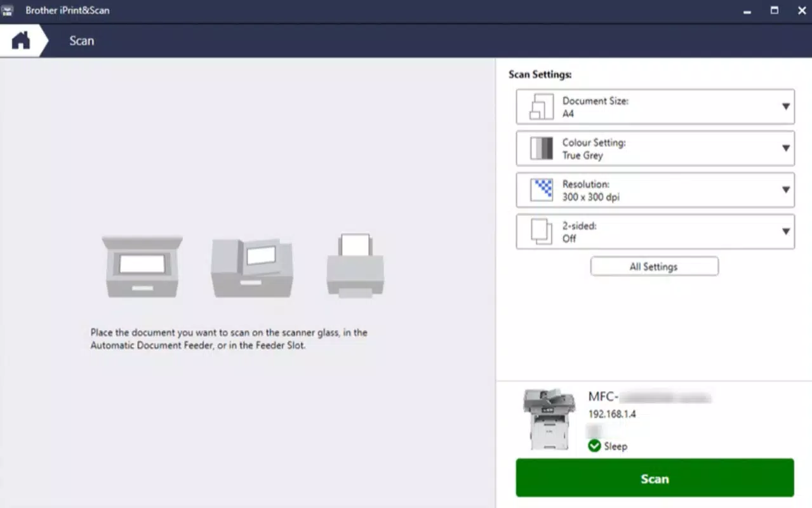Click the 2-sided Off value
Screen dimensions: 812x508
569,239
